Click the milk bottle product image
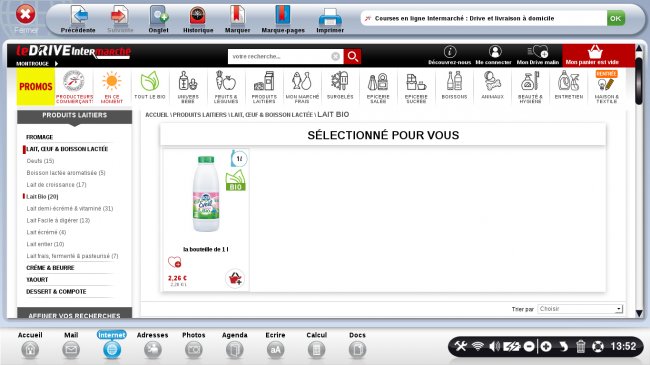Image resolution: width=650 pixels, height=365 pixels. point(206,194)
